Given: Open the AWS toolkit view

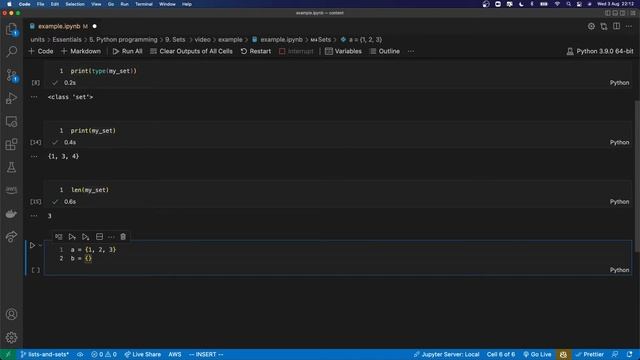Looking at the screenshot, I should coord(11,190).
